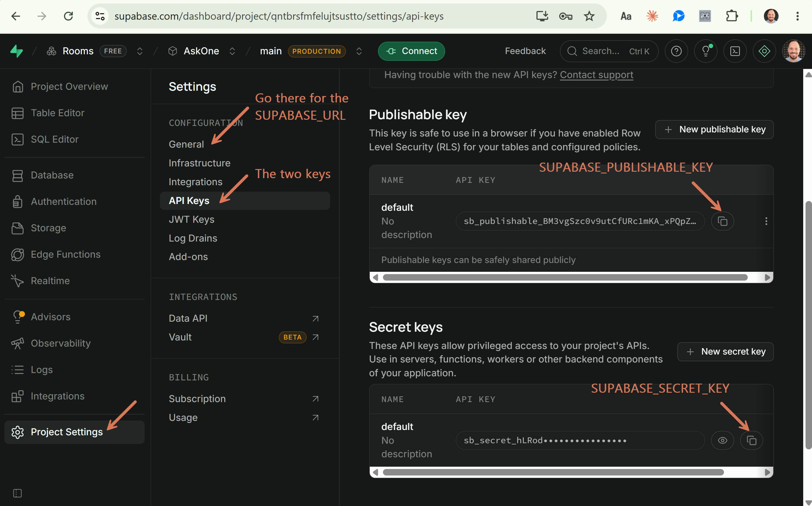This screenshot has width=812, height=506.
Task: Open Authentication section
Action: tap(74, 201)
